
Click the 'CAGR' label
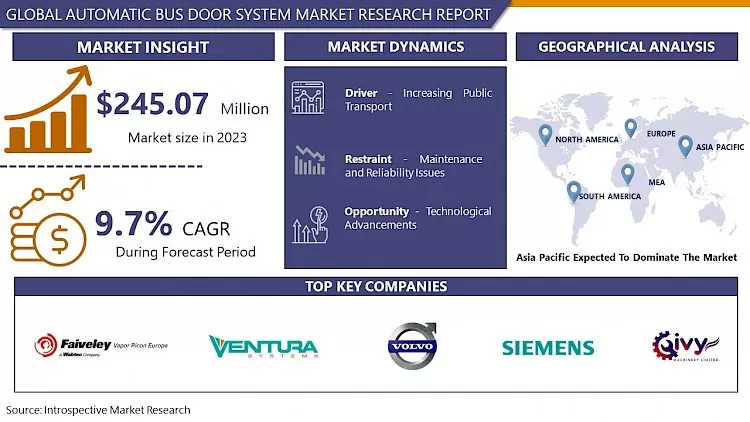click(206, 229)
